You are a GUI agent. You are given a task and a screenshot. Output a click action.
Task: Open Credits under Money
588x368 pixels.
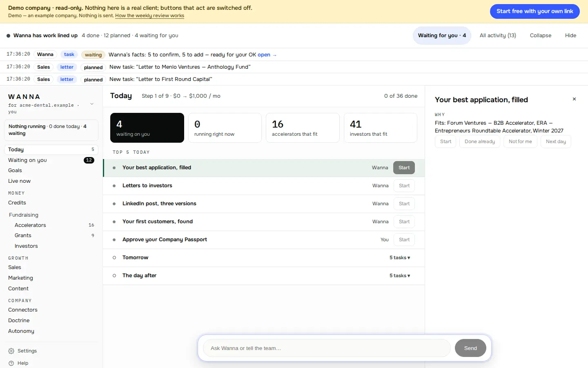point(51,203)
